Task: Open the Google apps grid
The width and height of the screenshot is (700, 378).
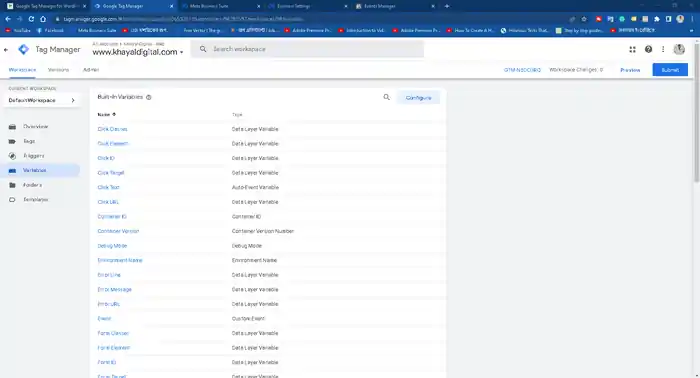Action: coord(632,50)
